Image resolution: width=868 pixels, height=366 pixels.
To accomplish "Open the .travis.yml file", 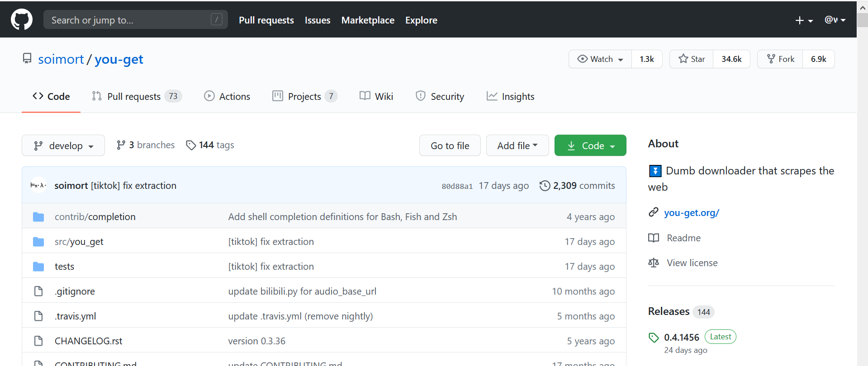I will click(75, 316).
